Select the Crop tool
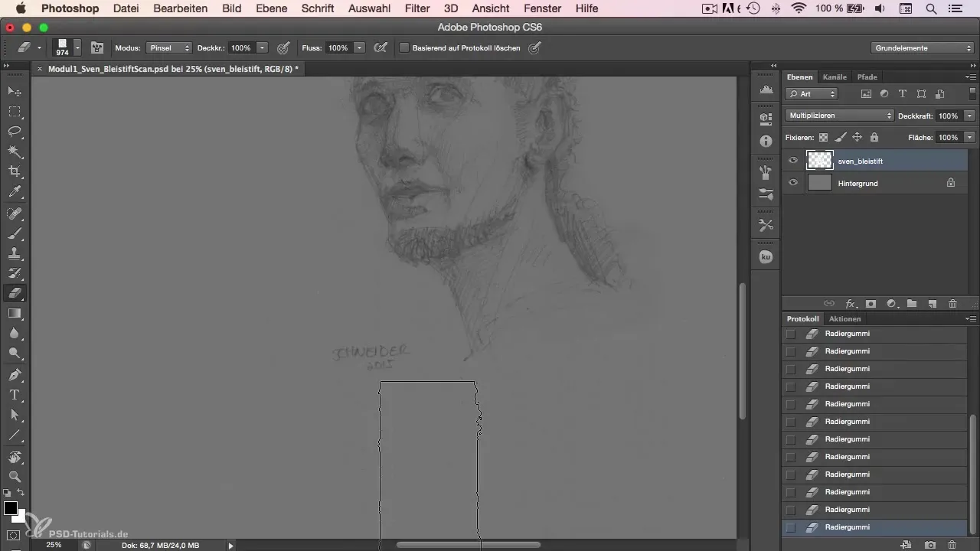This screenshot has width=980, height=551. click(x=15, y=171)
